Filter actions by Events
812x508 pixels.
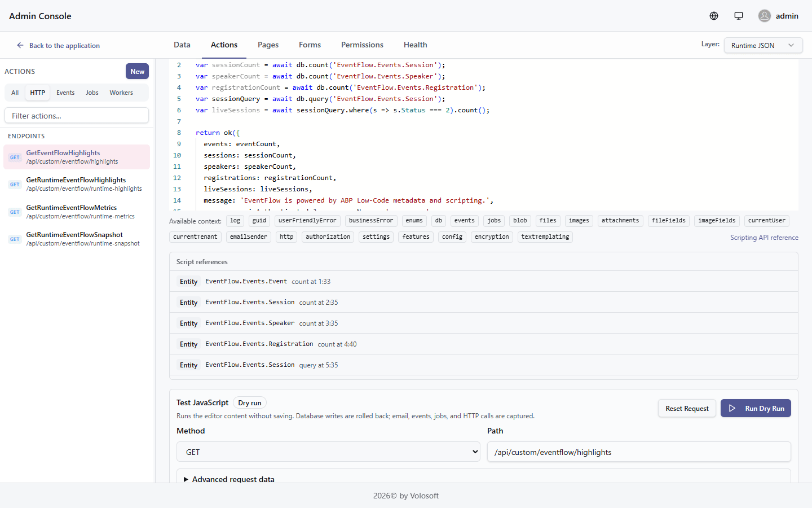65,93
